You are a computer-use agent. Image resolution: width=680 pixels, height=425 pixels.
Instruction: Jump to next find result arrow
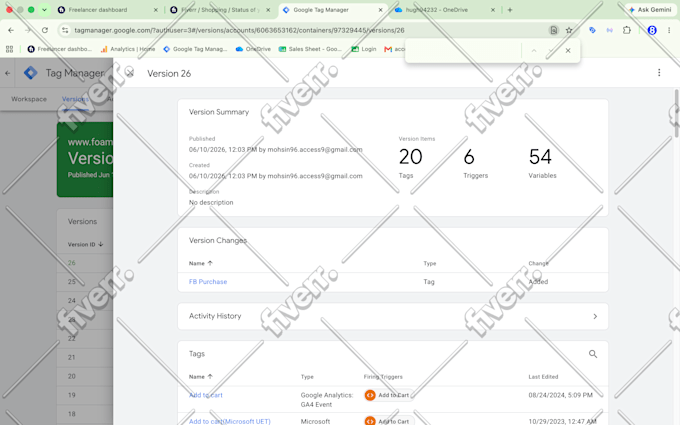550,51
